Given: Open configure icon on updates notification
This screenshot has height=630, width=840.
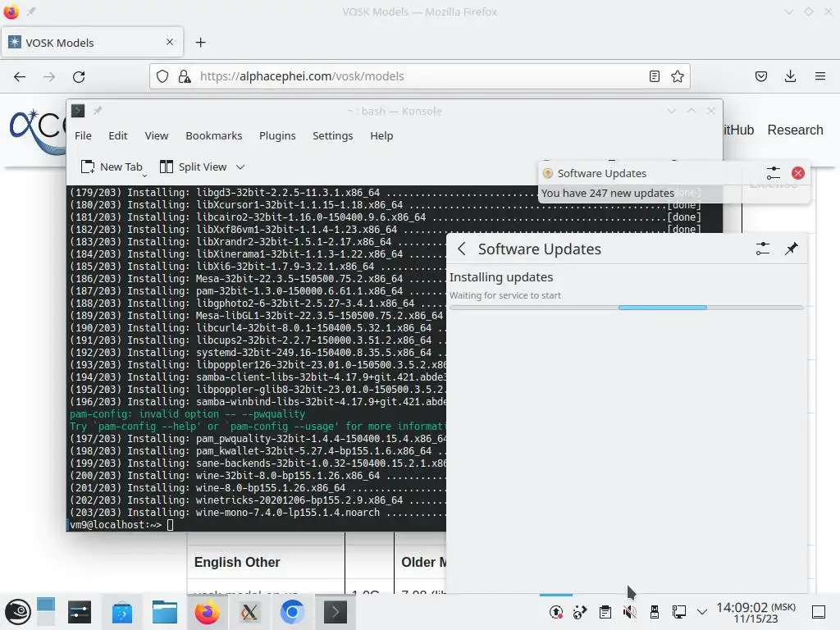Looking at the screenshot, I should 773,173.
